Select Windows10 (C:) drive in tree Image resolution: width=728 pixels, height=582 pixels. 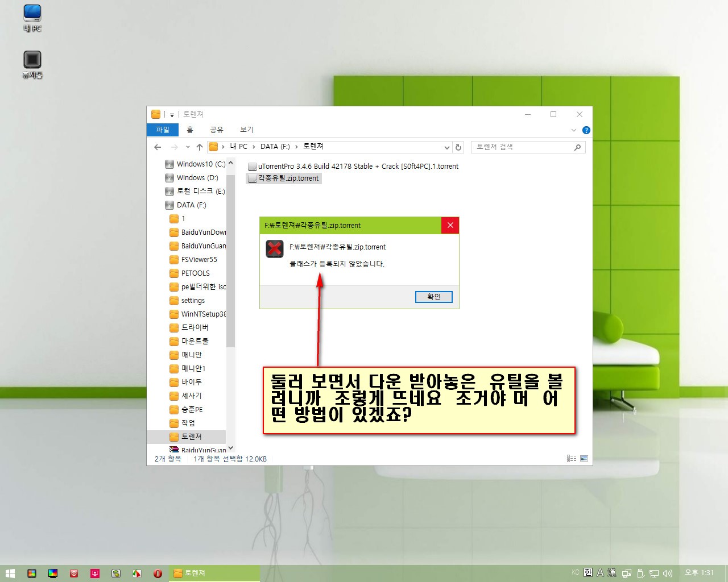tap(195, 164)
